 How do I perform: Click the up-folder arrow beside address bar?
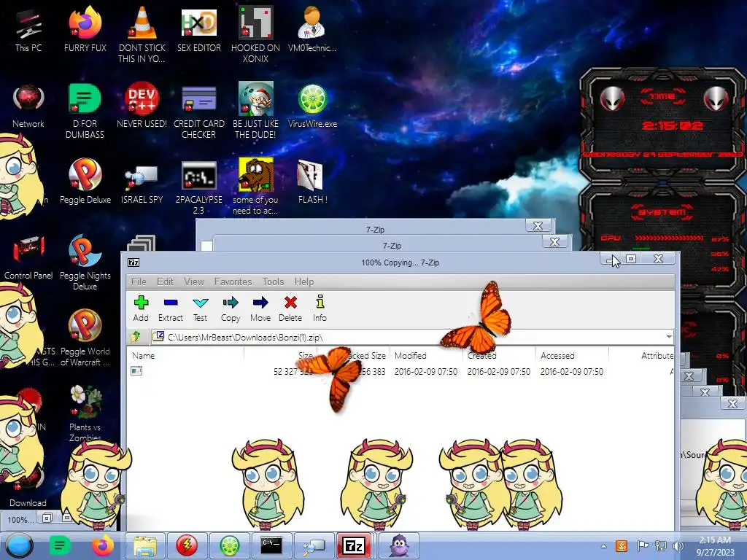coord(136,337)
